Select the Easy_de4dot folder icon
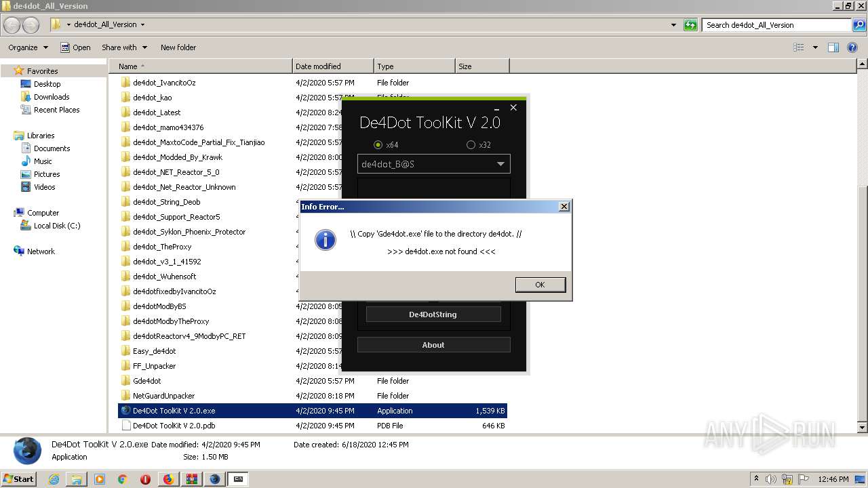Viewport: 868px width, 488px height. (x=125, y=351)
